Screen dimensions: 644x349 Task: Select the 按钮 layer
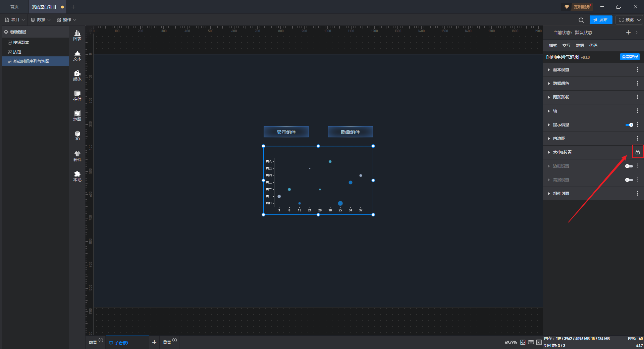pyautogui.click(x=35, y=52)
